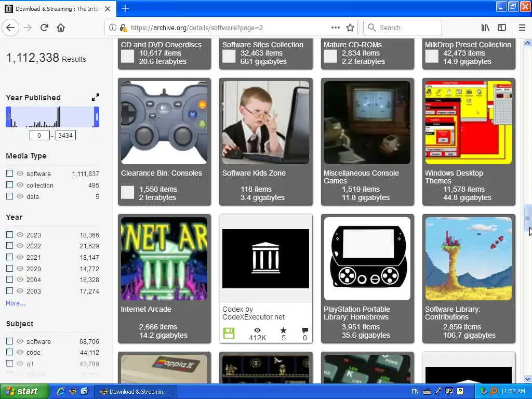Screen dimensions: 532x399
Task: Open the Internet Arcade thumbnail
Action: [x=164, y=259]
